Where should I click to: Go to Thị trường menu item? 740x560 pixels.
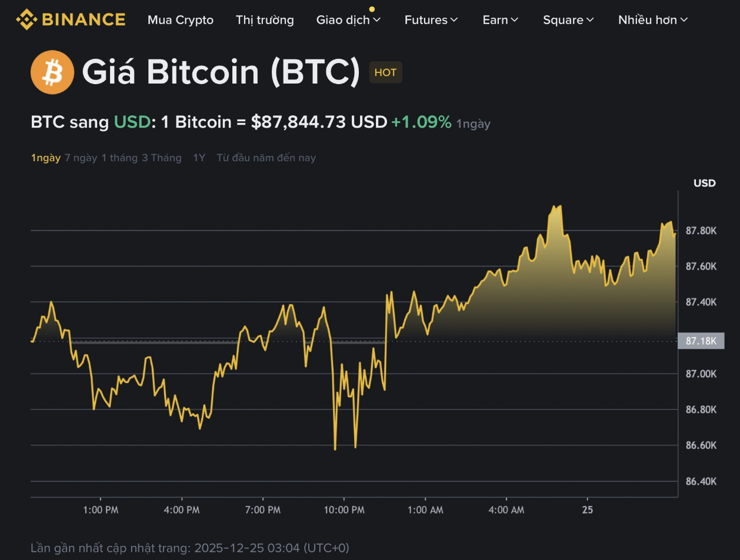tap(265, 20)
